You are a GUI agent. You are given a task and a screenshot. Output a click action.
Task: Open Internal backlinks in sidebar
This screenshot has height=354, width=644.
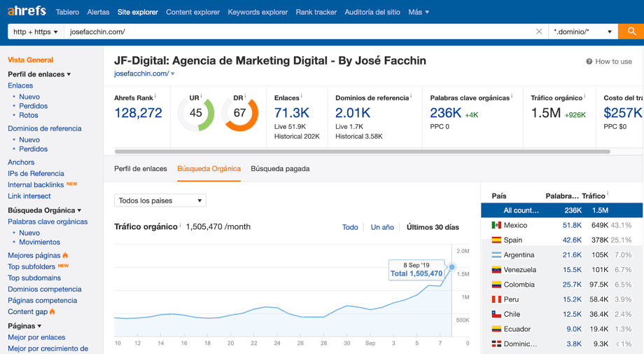36,185
